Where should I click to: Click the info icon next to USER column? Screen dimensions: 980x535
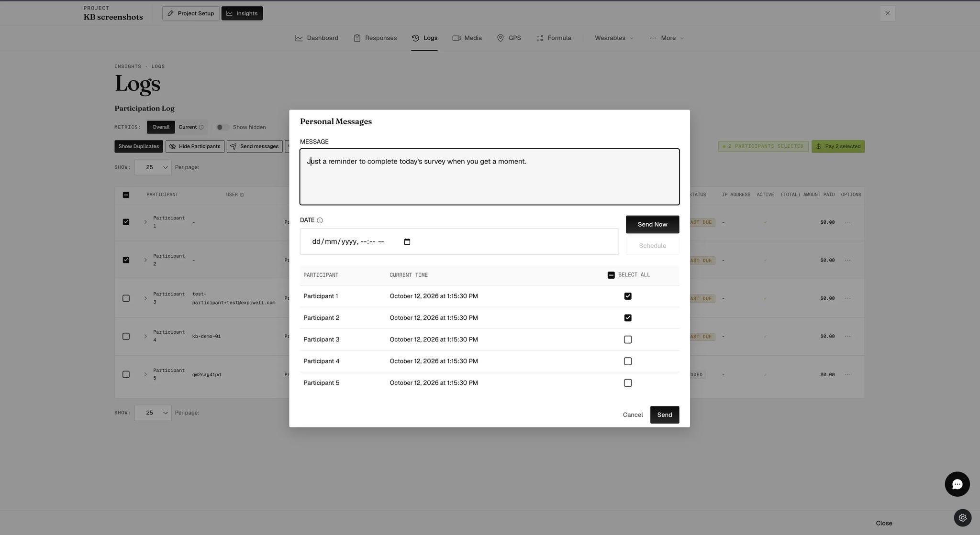[x=242, y=195]
